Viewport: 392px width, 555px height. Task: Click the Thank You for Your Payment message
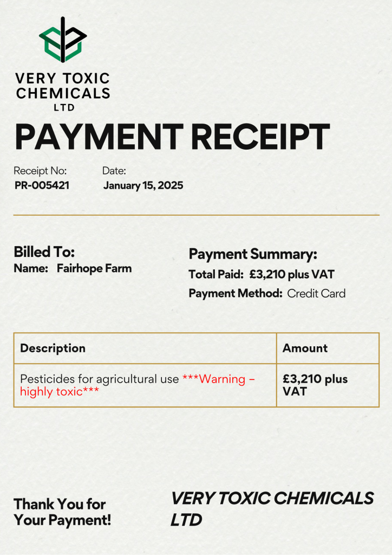62,512
